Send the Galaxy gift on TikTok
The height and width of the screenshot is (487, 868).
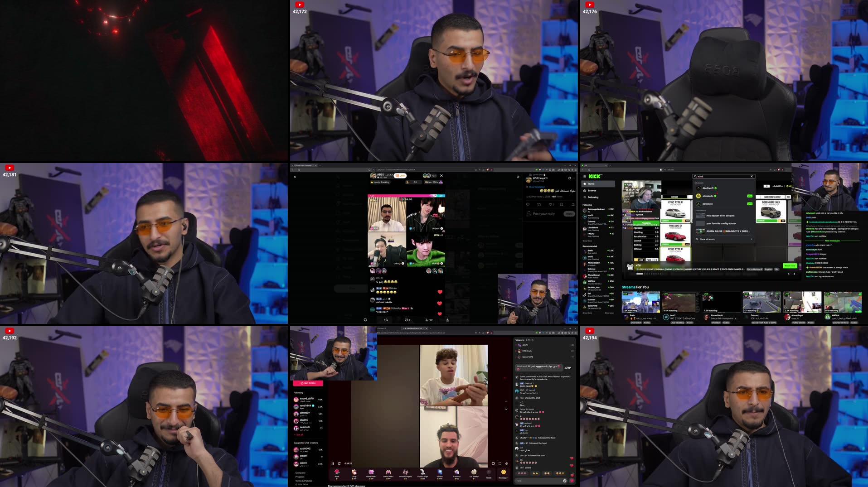[x=440, y=474]
